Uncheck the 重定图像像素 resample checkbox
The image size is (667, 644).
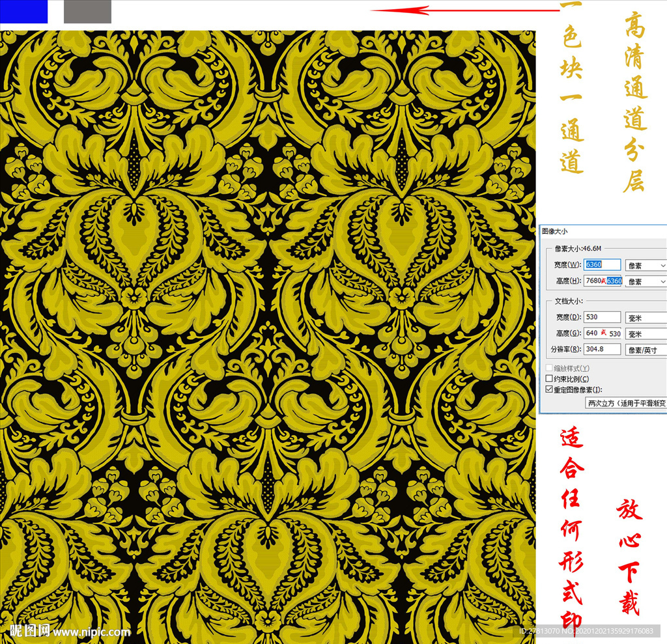(549, 389)
